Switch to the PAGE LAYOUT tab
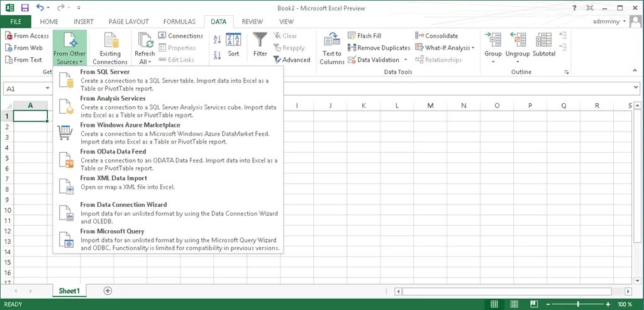The image size is (644, 310). point(128,22)
